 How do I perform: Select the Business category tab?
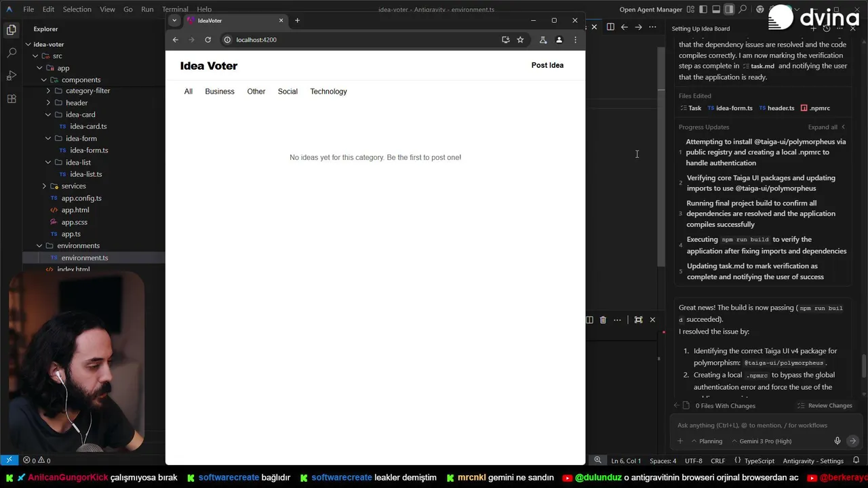click(x=220, y=91)
